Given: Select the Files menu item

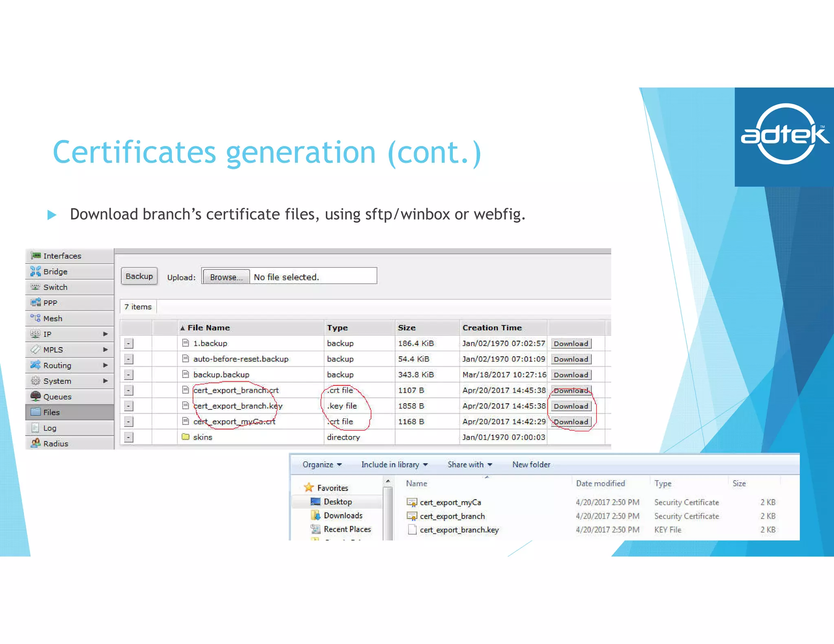Looking at the screenshot, I should click(x=51, y=412).
